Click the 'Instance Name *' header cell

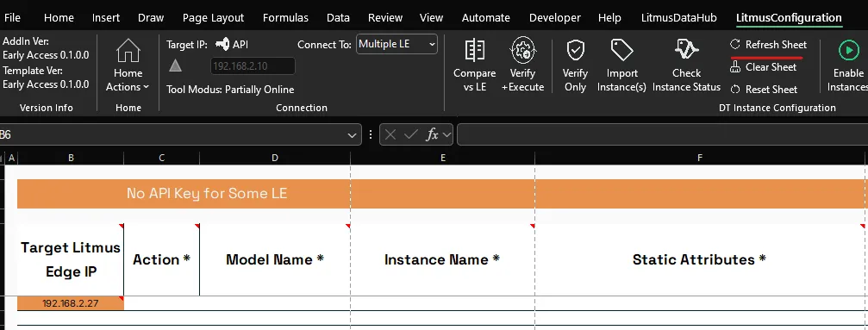[x=443, y=259]
